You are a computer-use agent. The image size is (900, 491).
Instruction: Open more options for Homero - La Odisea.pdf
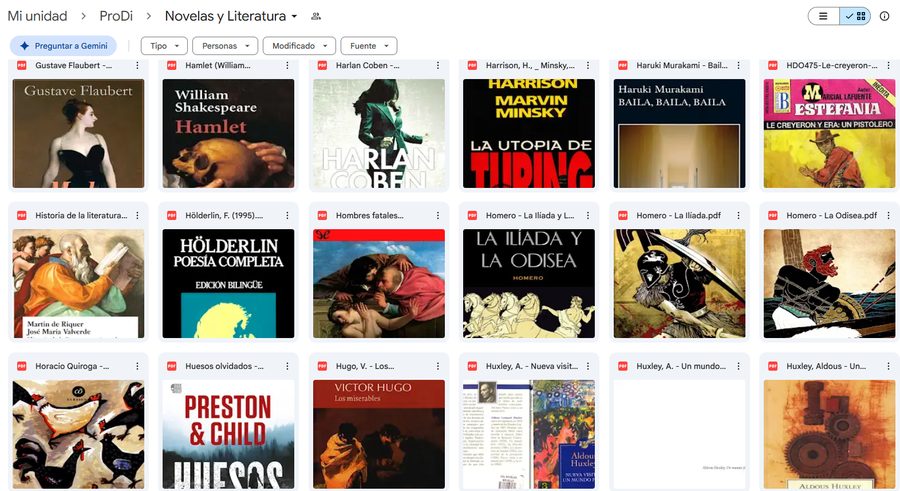pos(889,215)
